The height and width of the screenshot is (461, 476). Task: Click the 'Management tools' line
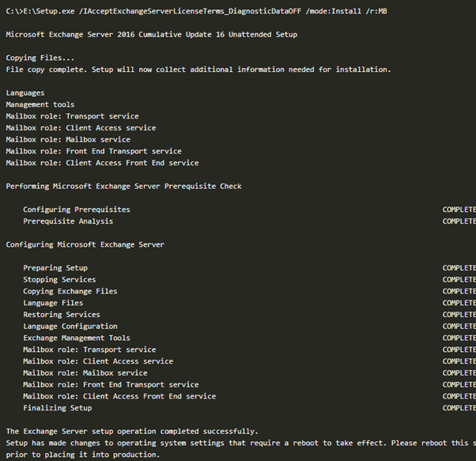tap(40, 104)
